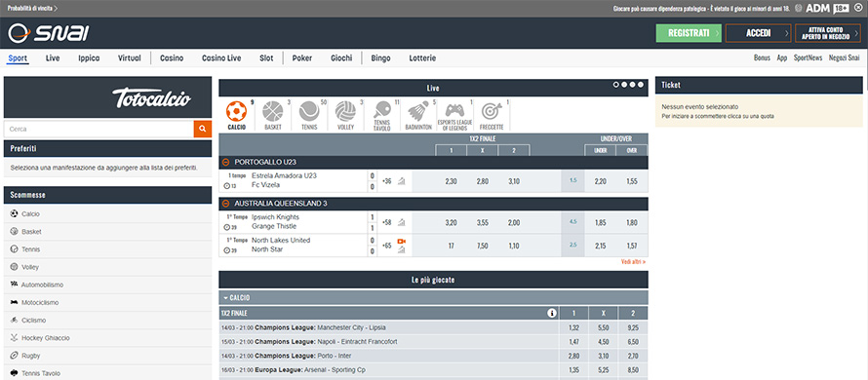The height and width of the screenshot is (380, 868).
Task: Select the Calcio live sport icon
Action: tap(237, 115)
